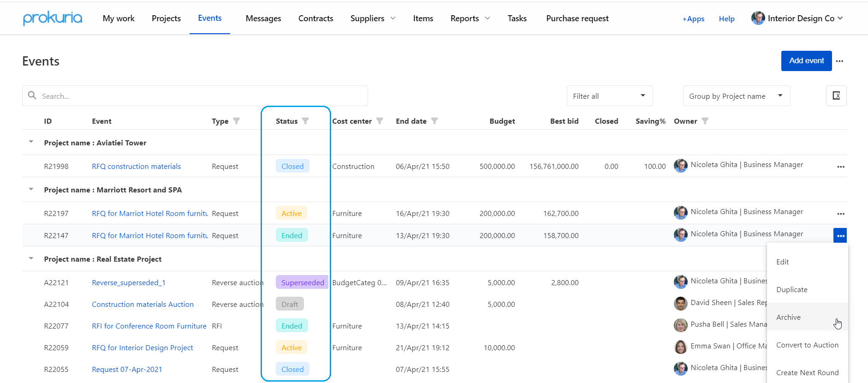
Task: Click the Prokuria logo
Action: tap(53, 18)
